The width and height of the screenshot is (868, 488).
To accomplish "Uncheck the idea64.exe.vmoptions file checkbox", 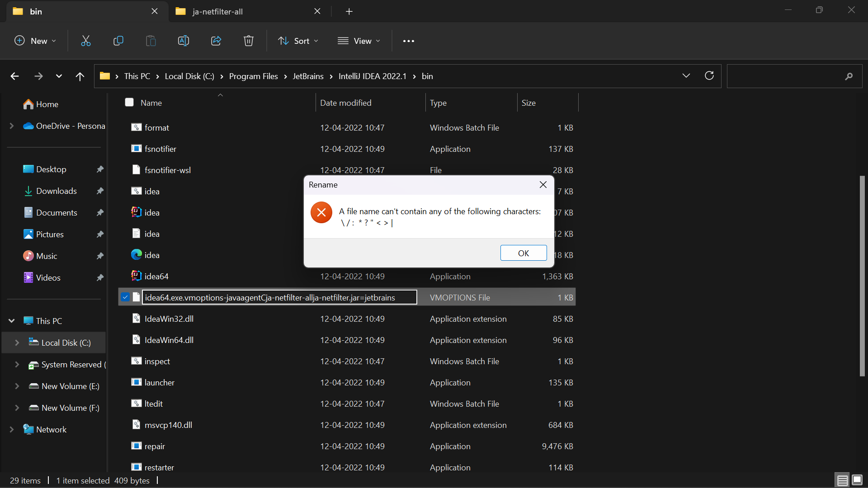I will click(x=125, y=297).
